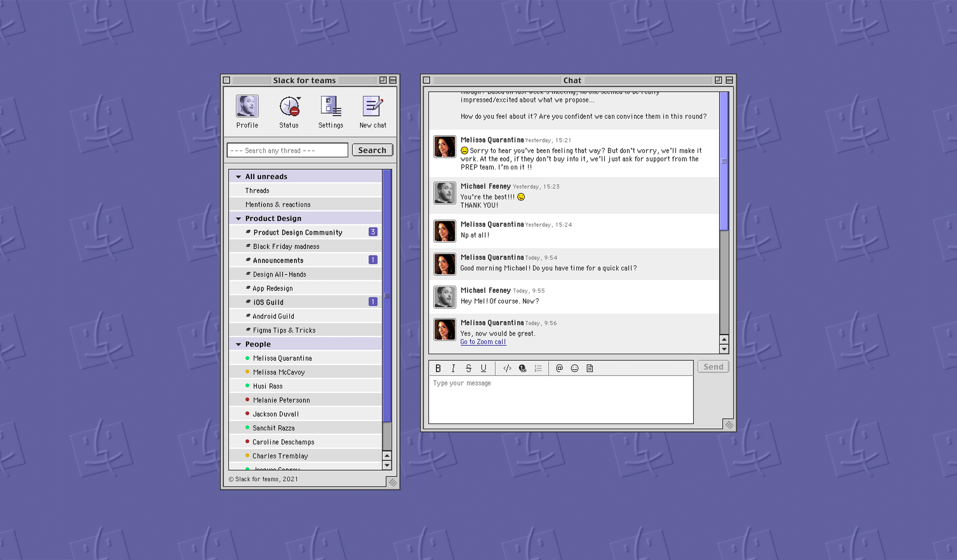
Task: Start a New chat from the toolbar
Action: 372,110
